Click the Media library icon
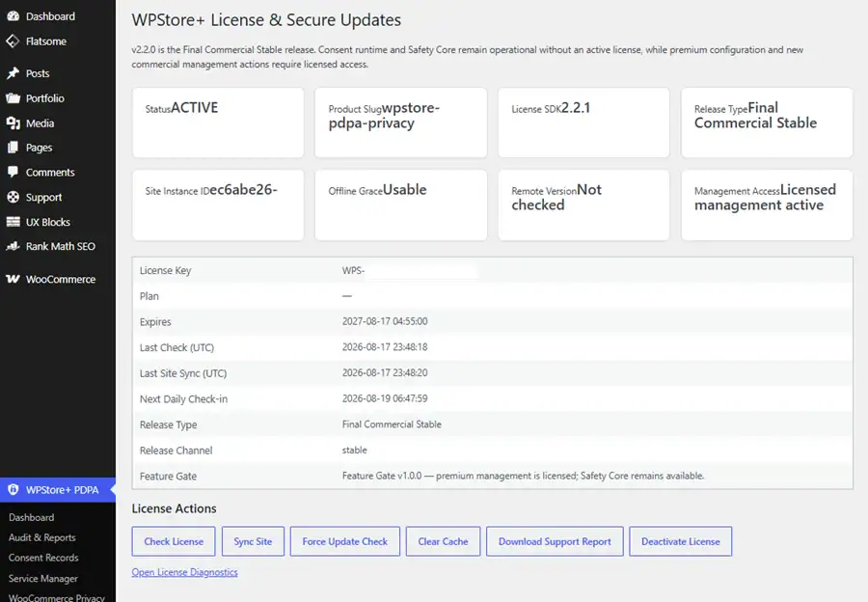868x602 pixels. (13, 123)
